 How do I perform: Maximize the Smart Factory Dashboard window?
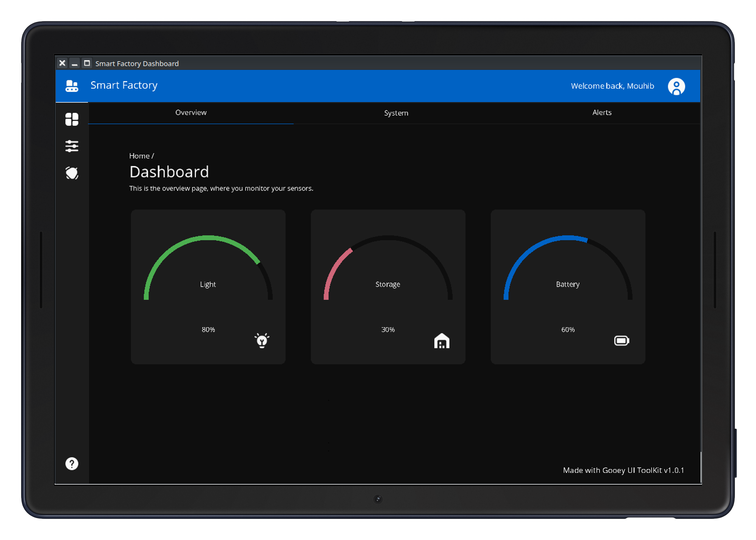pyautogui.click(x=87, y=63)
